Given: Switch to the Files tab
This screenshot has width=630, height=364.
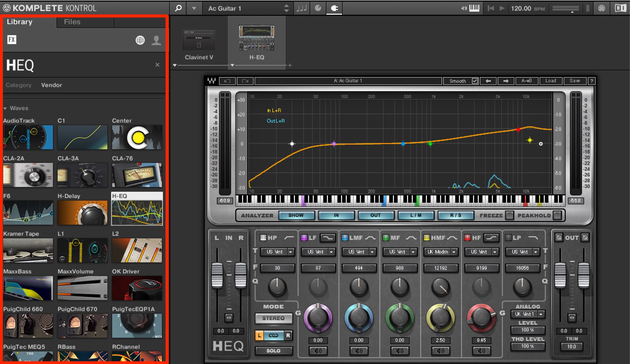Looking at the screenshot, I should 72,22.
